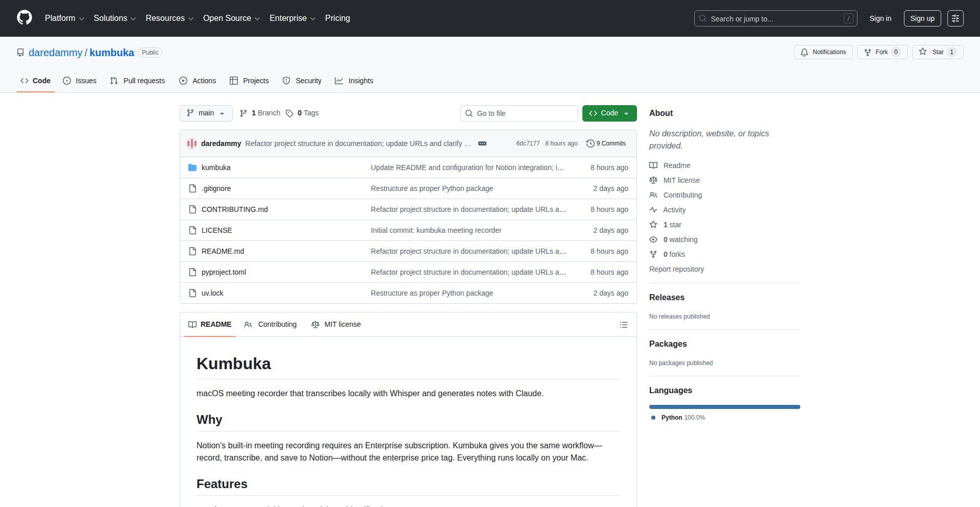Image resolution: width=980 pixels, height=507 pixels.
Task: Expand commit message ellipsis icon
Action: click(482, 143)
